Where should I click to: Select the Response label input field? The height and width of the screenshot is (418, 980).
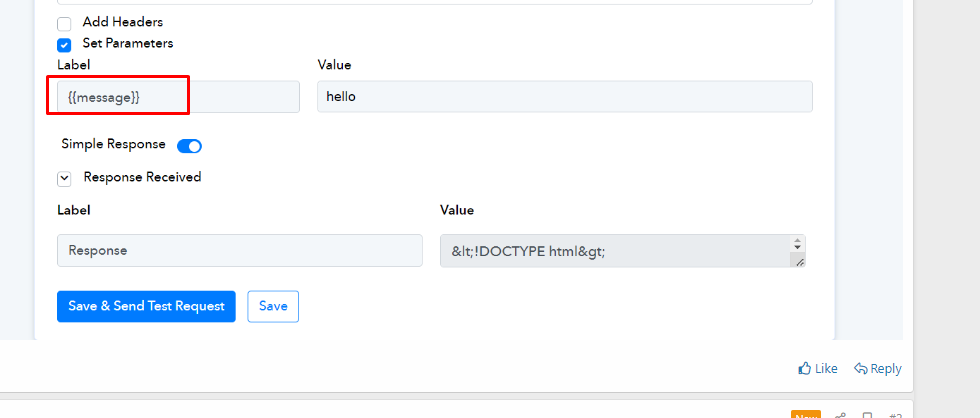click(x=240, y=251)
